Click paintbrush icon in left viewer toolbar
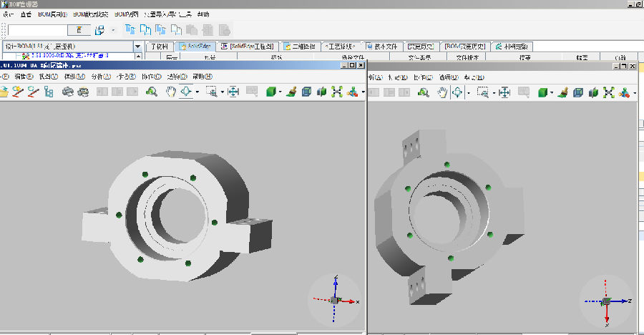 coord(292,92)
